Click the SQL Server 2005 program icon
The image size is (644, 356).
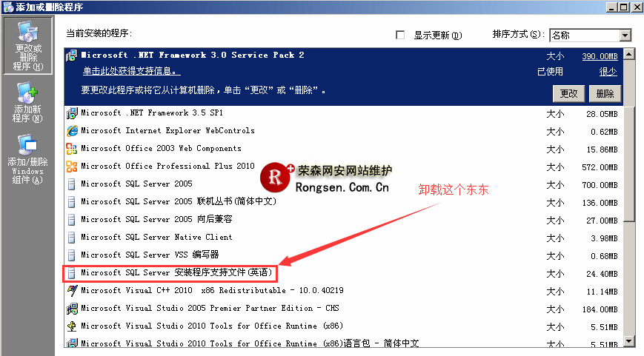(x=72, y=184)
